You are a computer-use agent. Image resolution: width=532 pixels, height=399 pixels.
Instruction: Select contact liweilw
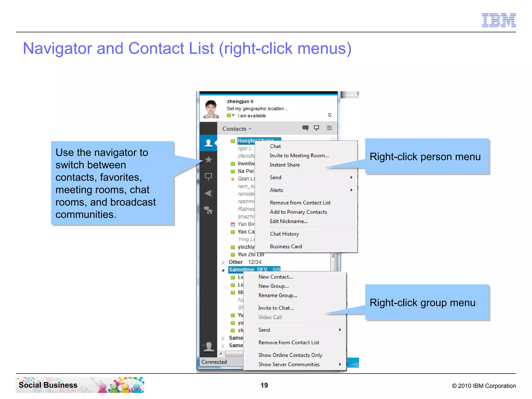(246, 164)
